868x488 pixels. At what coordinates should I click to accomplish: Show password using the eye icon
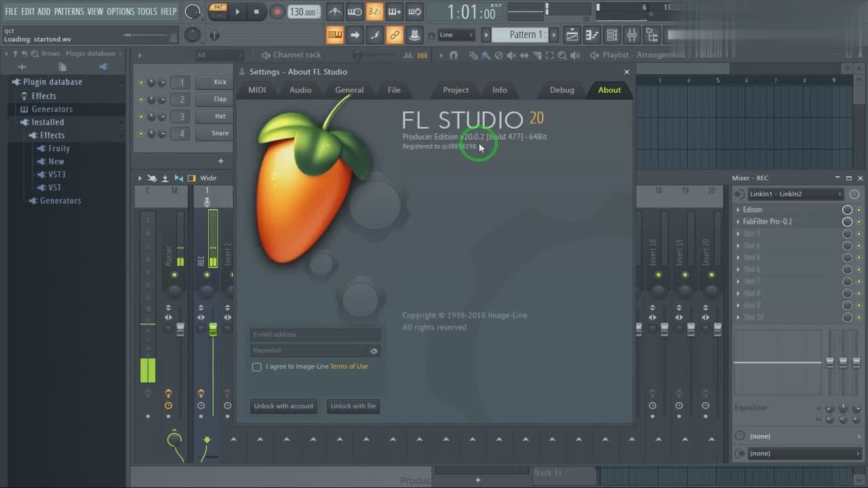[374, 351]
